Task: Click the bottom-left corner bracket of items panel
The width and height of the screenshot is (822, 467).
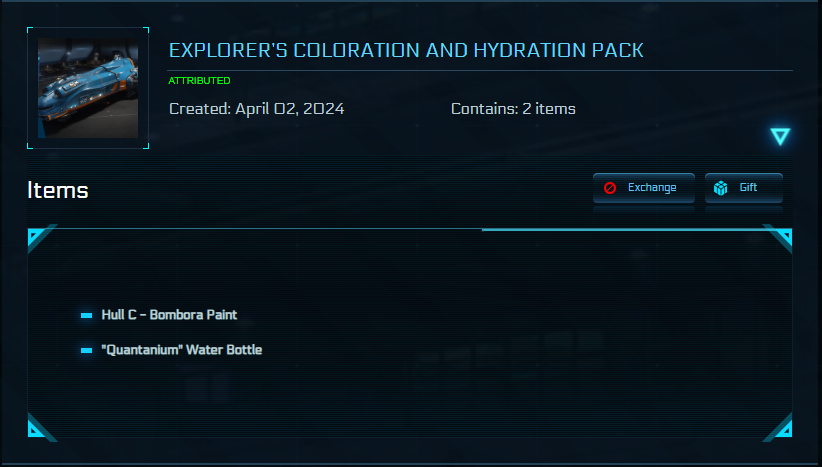Action: 37,429
